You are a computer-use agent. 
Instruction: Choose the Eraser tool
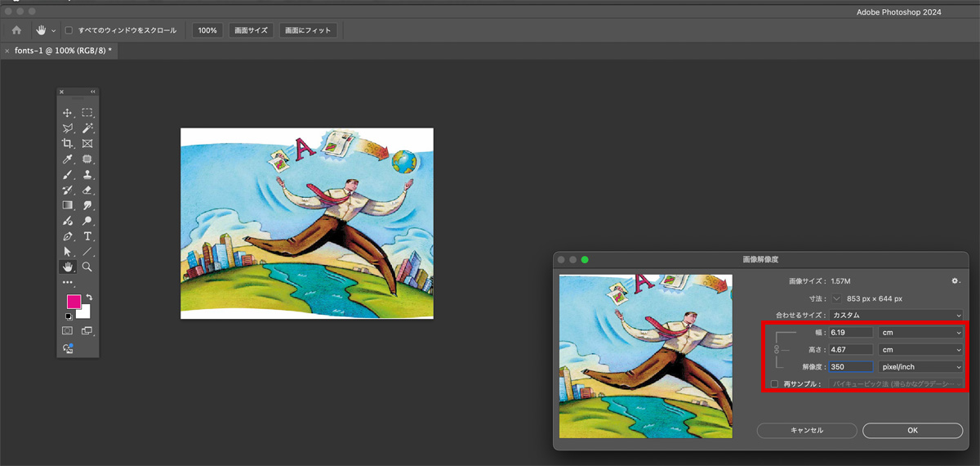(x=87, y=190)
